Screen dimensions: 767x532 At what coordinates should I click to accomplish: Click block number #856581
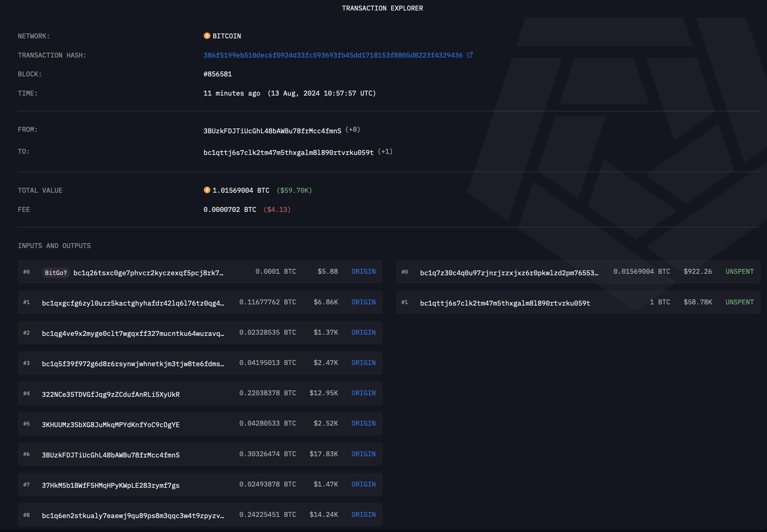click(217, 74)
